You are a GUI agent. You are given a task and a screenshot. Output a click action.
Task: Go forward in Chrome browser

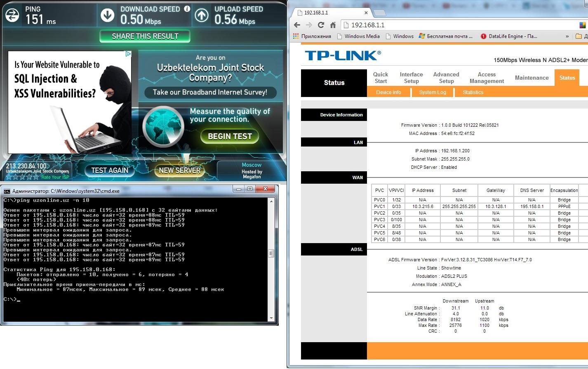[308, 25]
